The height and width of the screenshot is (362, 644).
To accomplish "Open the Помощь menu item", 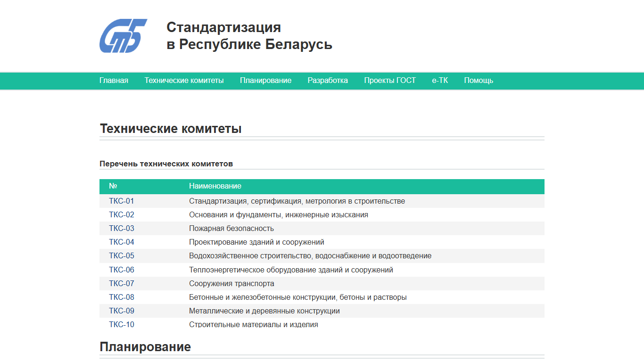I will (479, 80).
